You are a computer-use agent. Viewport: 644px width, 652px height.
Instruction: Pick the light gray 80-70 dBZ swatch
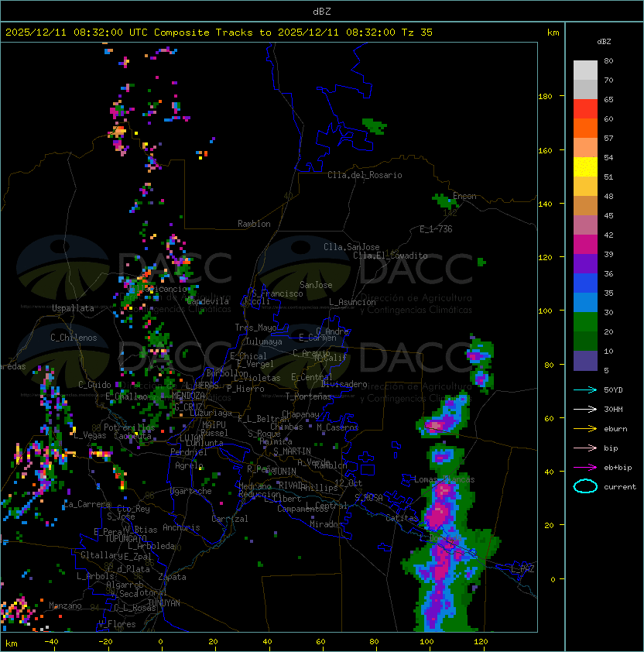pos(585,70)
